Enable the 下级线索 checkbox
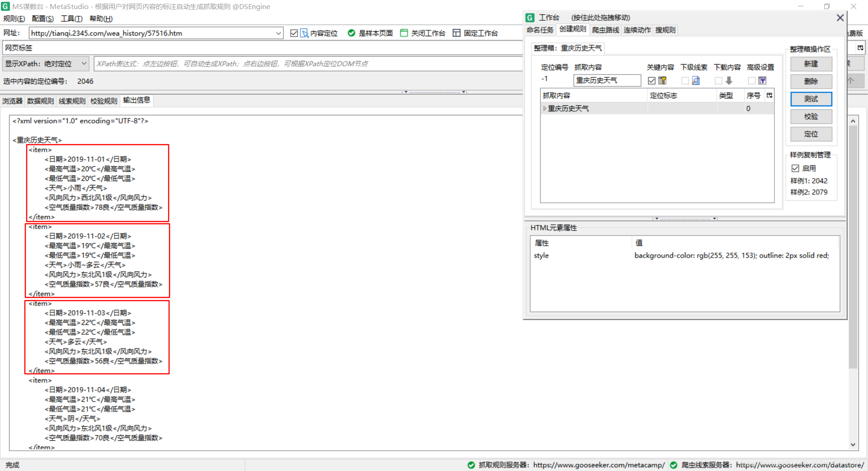Screen dimensions: 868x471 click(x=685, y=80)
